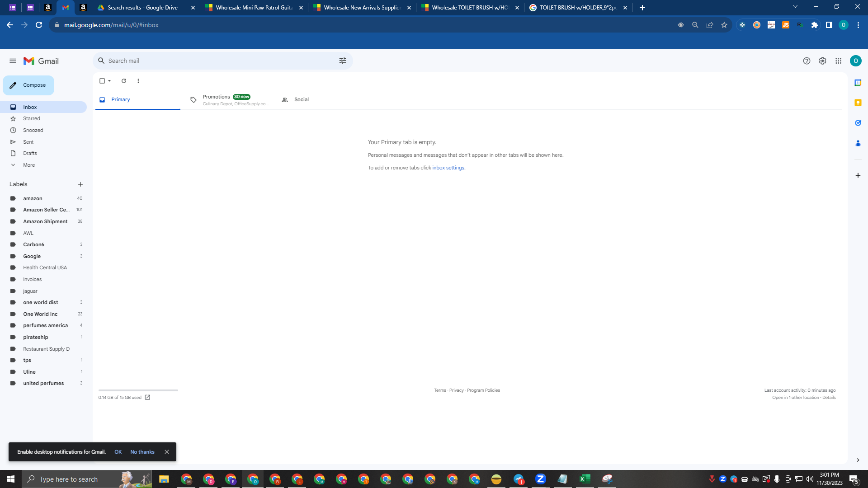The height and width of the screenshot is (488, 868).
Task: Hide side panel with chevron arrow
Action: tap(858, 460)
